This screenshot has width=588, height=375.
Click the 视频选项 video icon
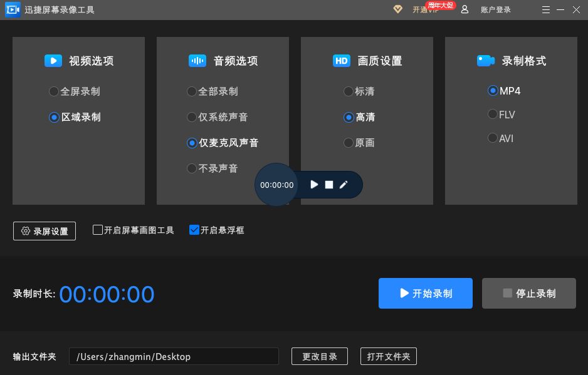coord(53,61)
